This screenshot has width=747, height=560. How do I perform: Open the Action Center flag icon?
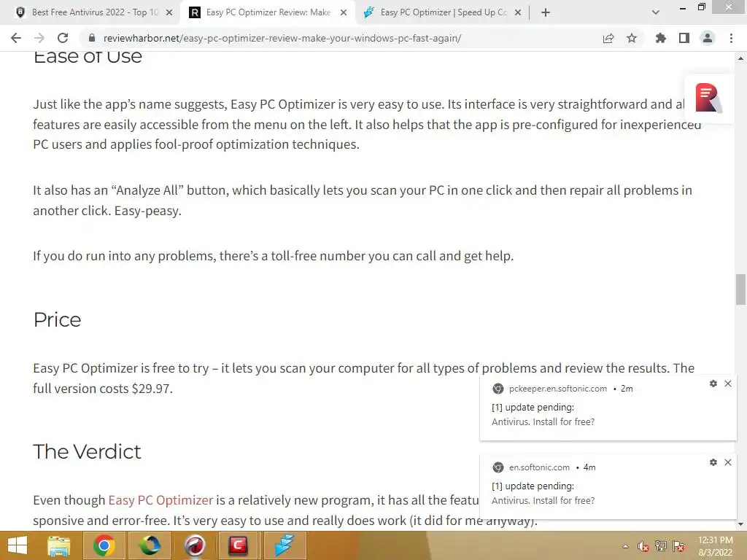[x=678, y=546]
